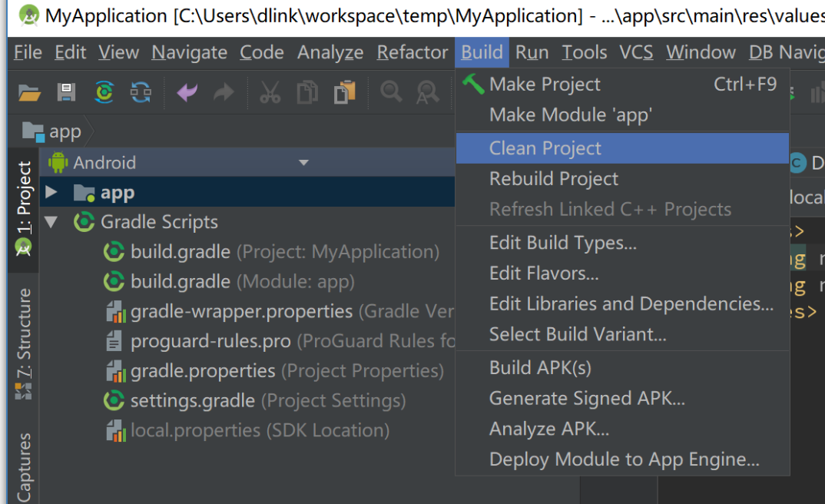This screenshot has width=825, height=504.
Task: Click the Open folder toolbar icon
Action: (x=29, y=93)
